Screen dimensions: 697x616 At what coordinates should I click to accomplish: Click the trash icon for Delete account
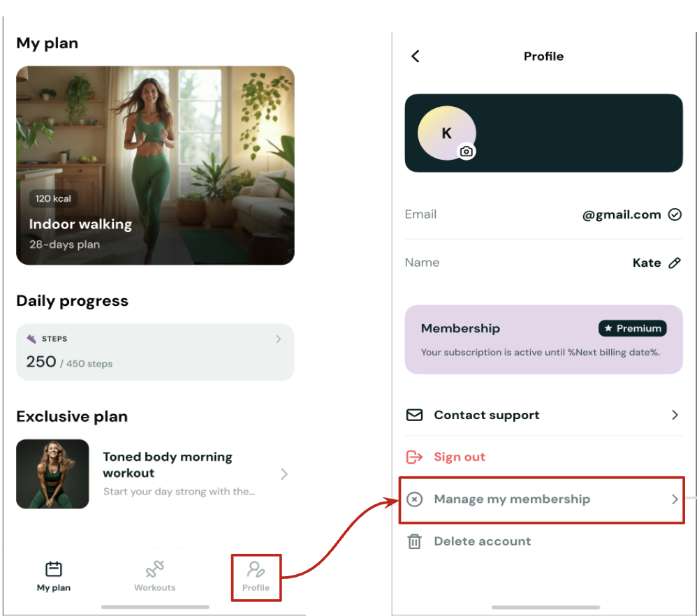tap(414, 541)
